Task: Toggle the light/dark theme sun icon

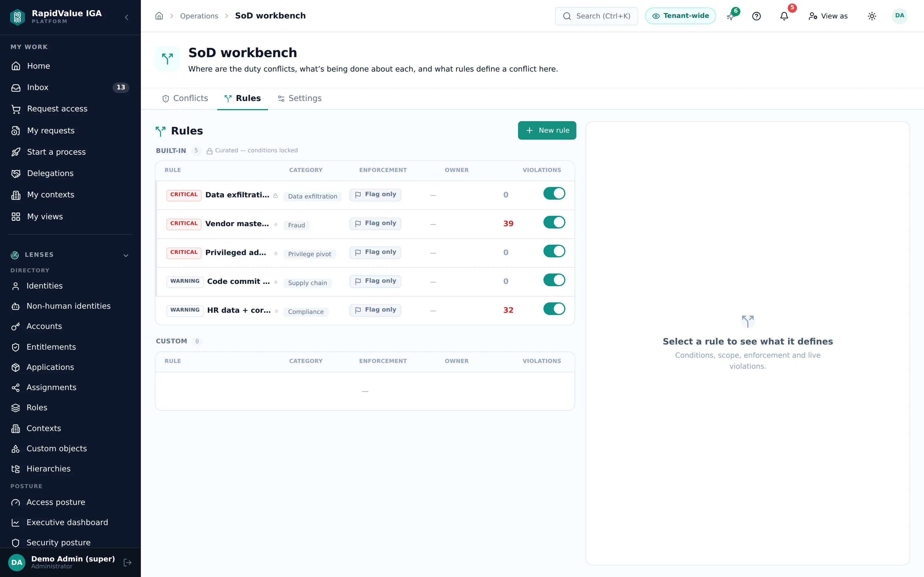Action: pos(872,16)
